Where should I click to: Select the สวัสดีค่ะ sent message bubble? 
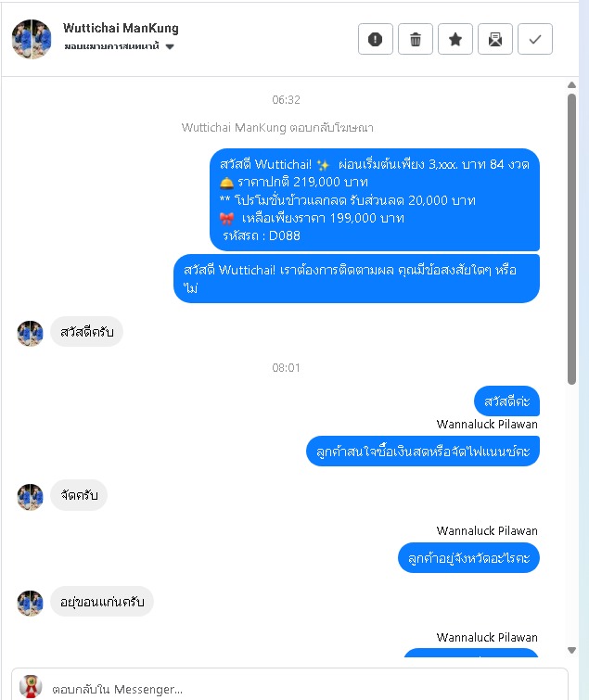coord(506,401)
